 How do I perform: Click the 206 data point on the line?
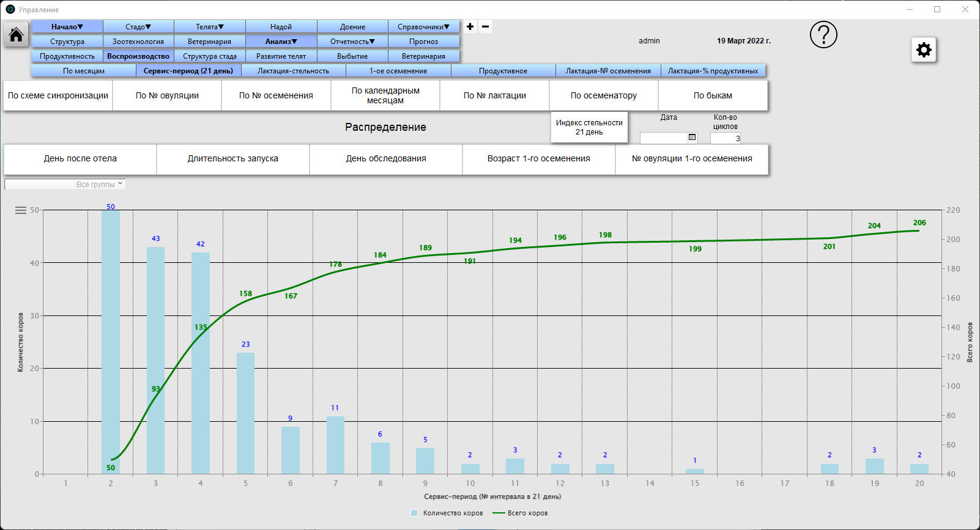tap(919, 230)
